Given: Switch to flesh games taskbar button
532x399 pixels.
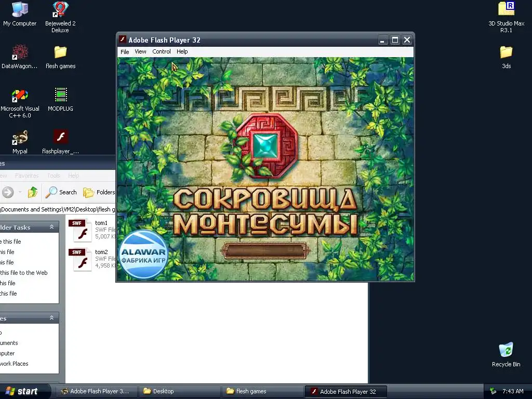Looking at the screenshot, I should pyautogui.click(x=262, y=391).
